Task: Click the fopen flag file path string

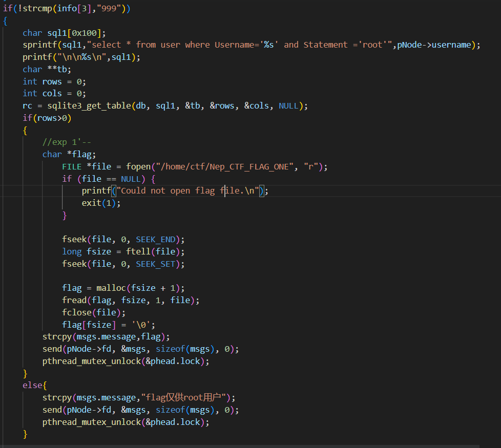Action: tap(224, 167)
